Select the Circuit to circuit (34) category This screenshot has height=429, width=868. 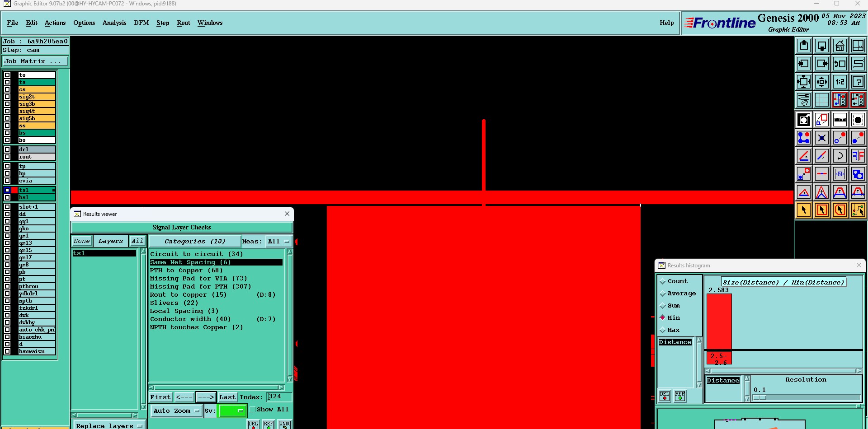tap(197, 254)
